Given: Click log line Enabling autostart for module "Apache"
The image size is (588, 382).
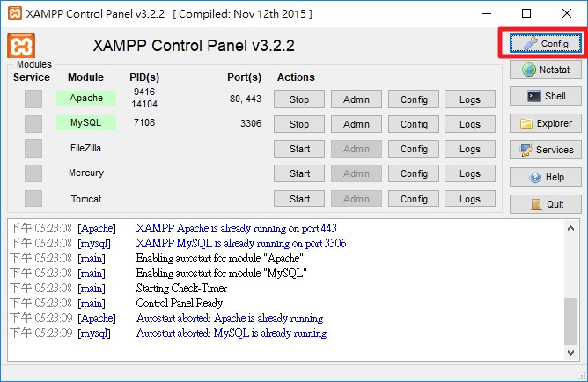Looking at the screenshot, I should pos(220,258).
